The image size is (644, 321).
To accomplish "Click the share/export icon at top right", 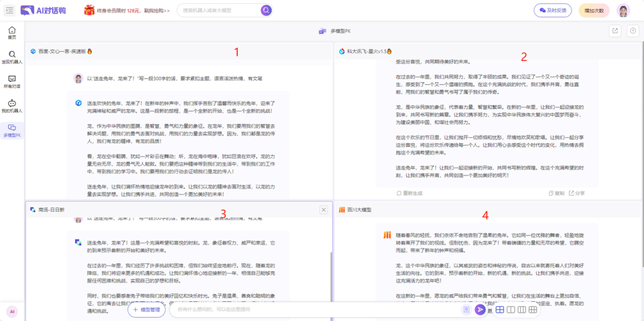I will coord(615,31).
